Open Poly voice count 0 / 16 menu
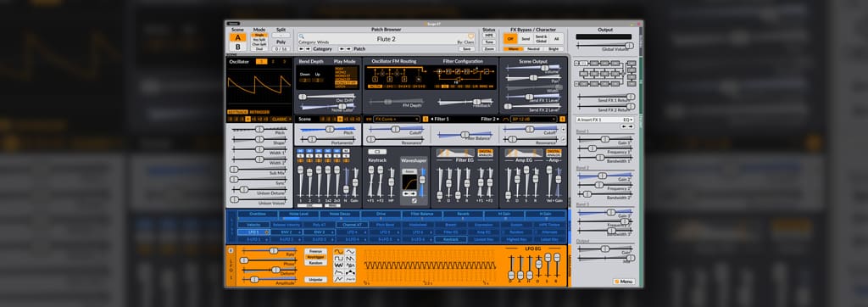This screenshot has width=868, height=307. [x=281, y=49]
